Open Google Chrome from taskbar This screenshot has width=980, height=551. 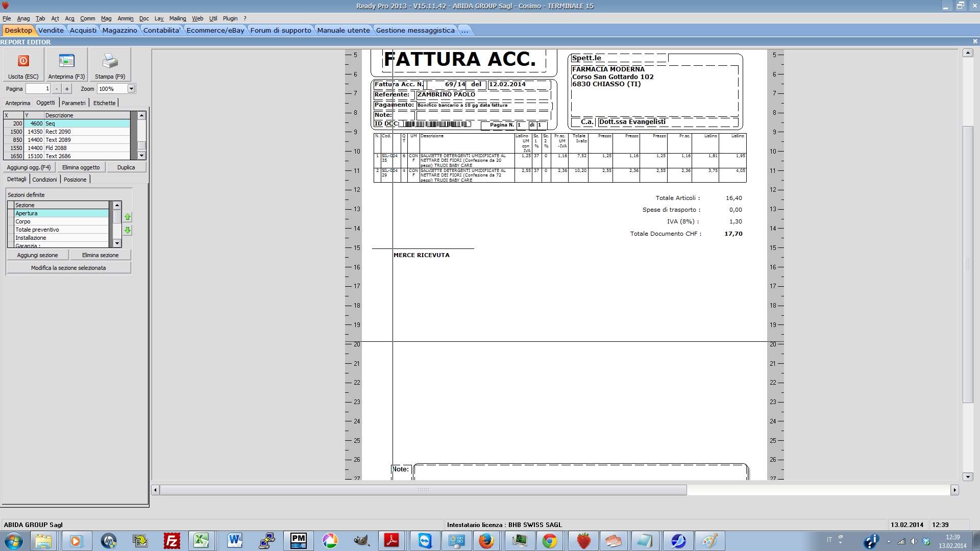click(550, 541)
